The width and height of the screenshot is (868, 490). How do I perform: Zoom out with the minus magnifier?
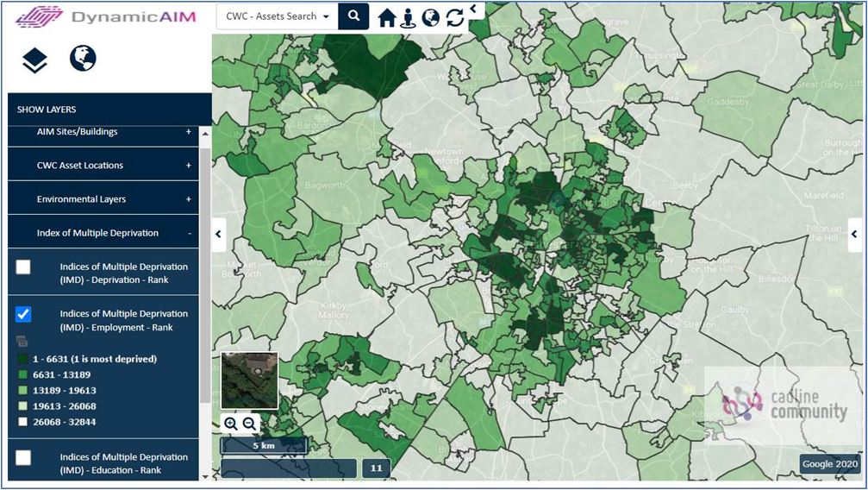click(249, 424)
